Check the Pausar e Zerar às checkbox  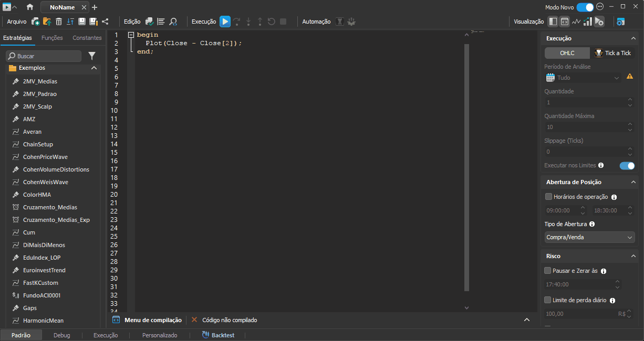[548, 271]
